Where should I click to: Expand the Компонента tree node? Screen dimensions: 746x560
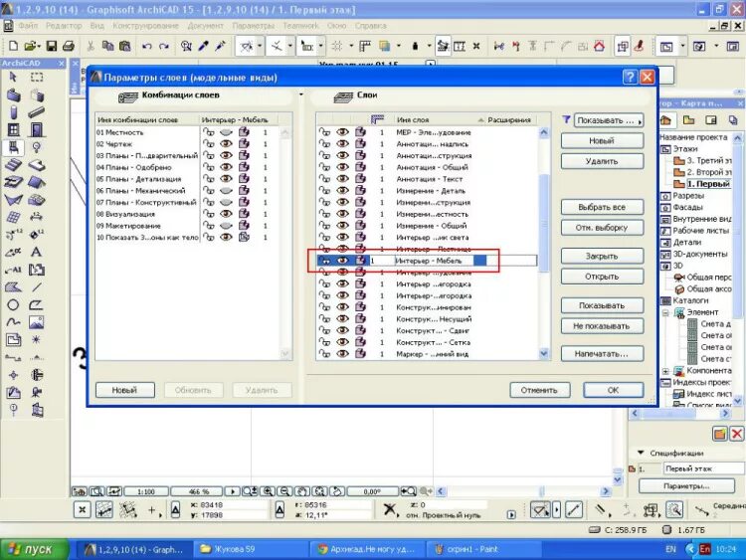click(665, 371)
